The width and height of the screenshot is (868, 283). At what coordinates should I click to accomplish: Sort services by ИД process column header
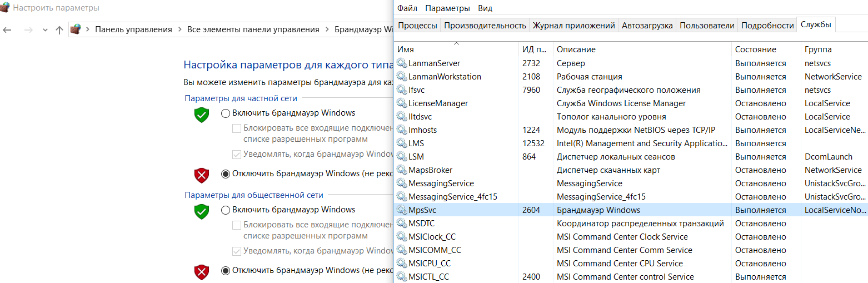[536, 49]
